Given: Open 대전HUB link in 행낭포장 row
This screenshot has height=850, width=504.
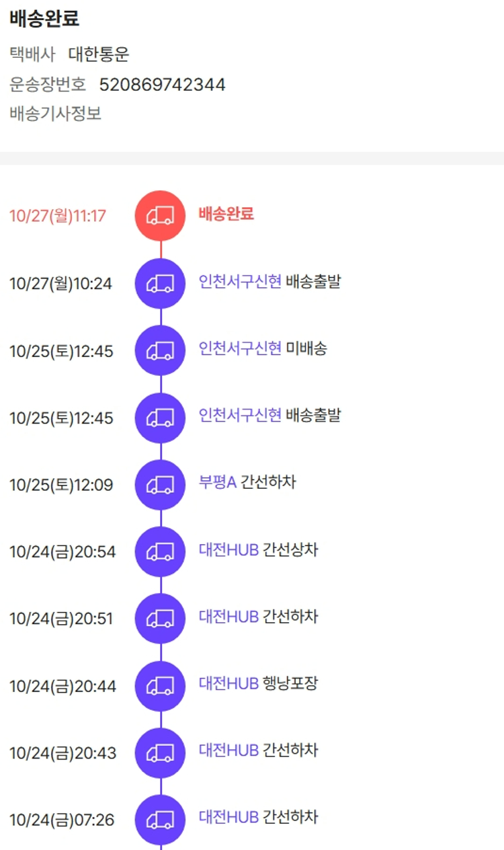Looking at the screenshot, I should [x=228, y=685].
